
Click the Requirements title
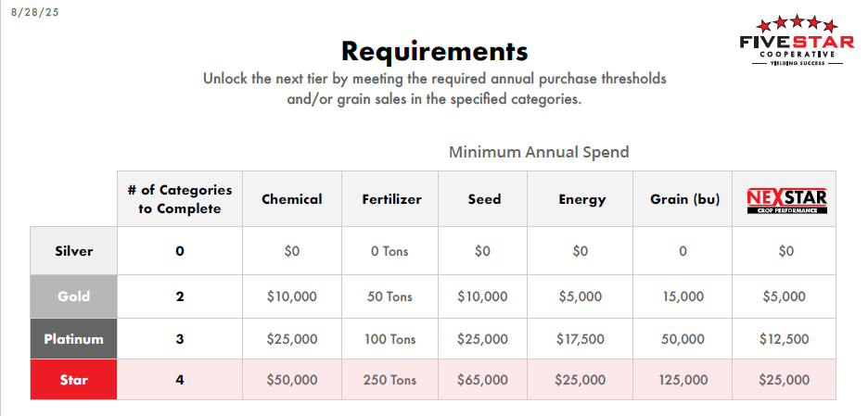(x=435, y=51)
